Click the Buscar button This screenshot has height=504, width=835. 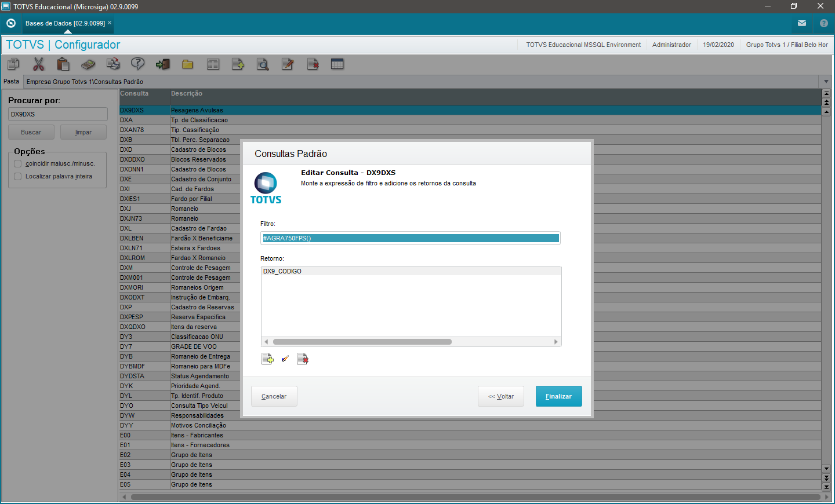[x=31, y=132]
